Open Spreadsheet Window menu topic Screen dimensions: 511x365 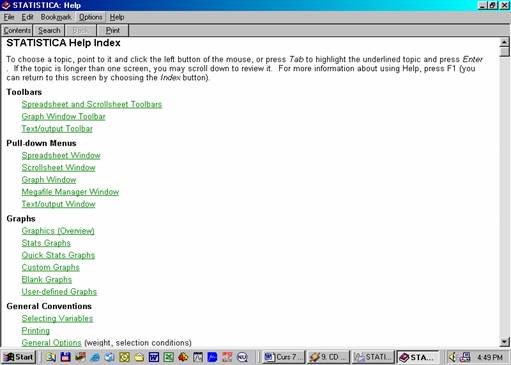click(61, 156)
